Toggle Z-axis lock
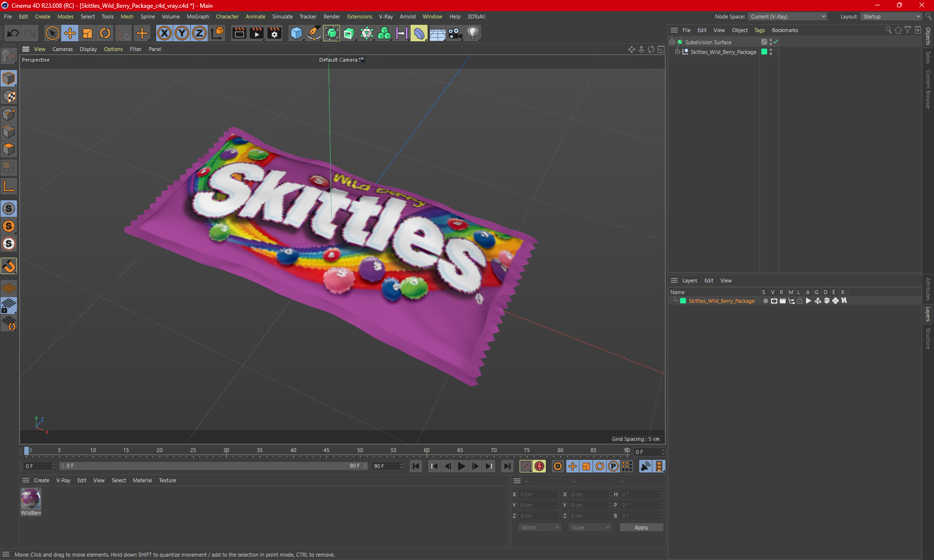The image size is (934, 560). click(199, 33)
